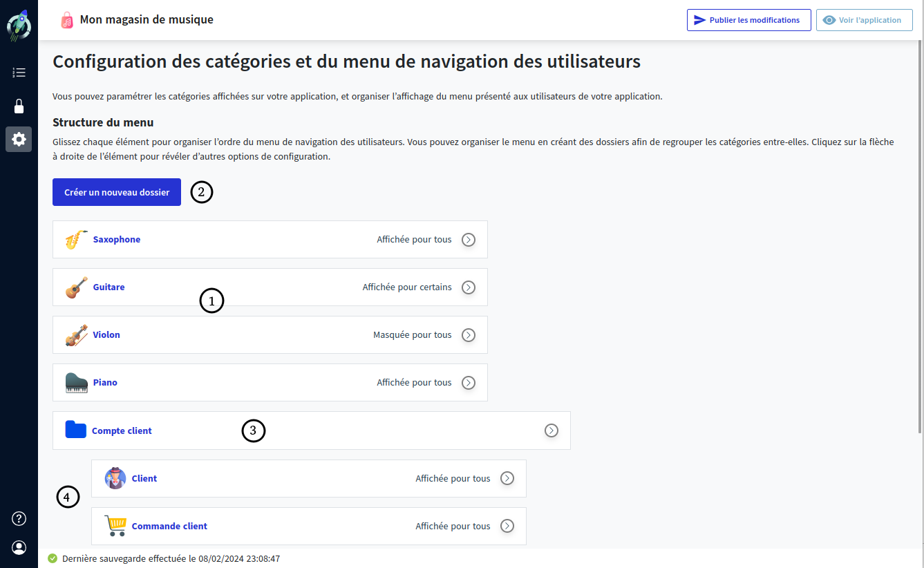Open the gear settings sidebar icon
This screenshot has width=924, height=568.
click(x=19, y=139)
